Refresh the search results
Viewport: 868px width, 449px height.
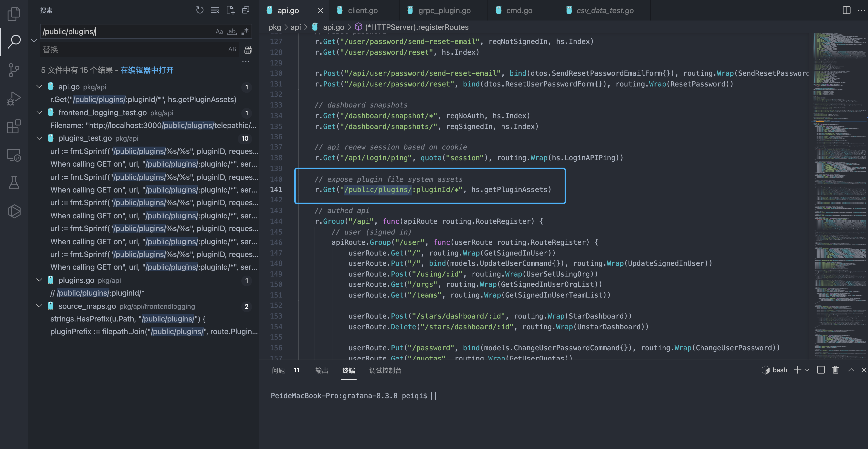pos(200,10)
